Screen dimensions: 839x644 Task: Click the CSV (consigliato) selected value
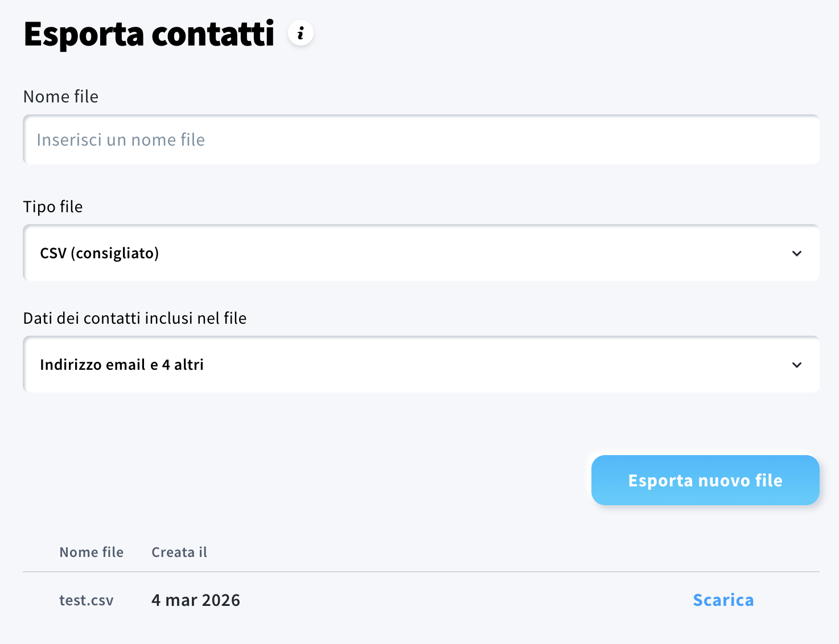point(100,253)
